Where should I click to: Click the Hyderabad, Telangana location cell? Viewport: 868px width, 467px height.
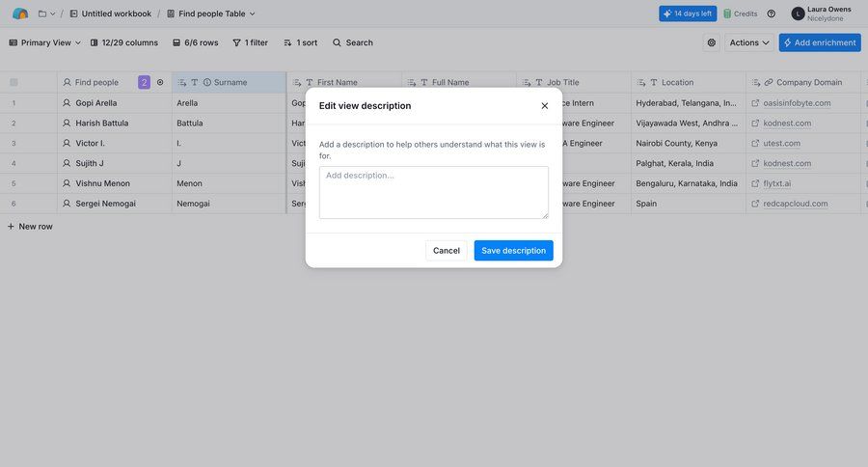pyautogui.click(x=688, y=103)
